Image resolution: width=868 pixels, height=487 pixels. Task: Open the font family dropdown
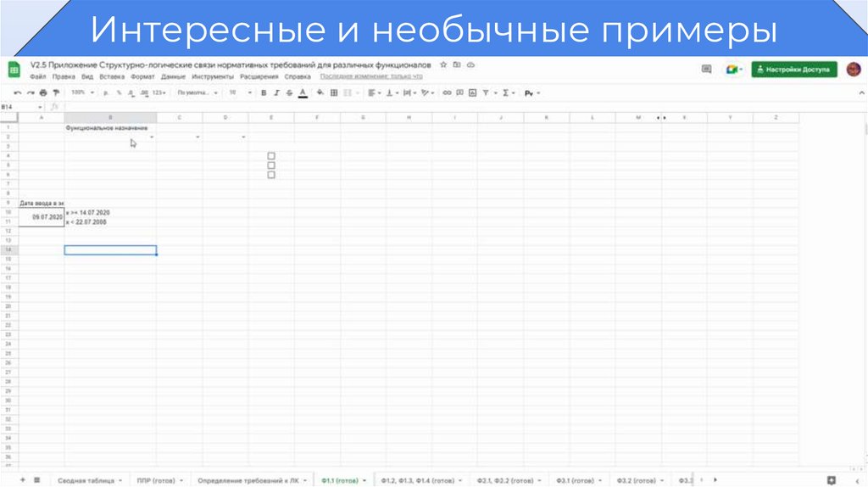click(x=197, y=93)
